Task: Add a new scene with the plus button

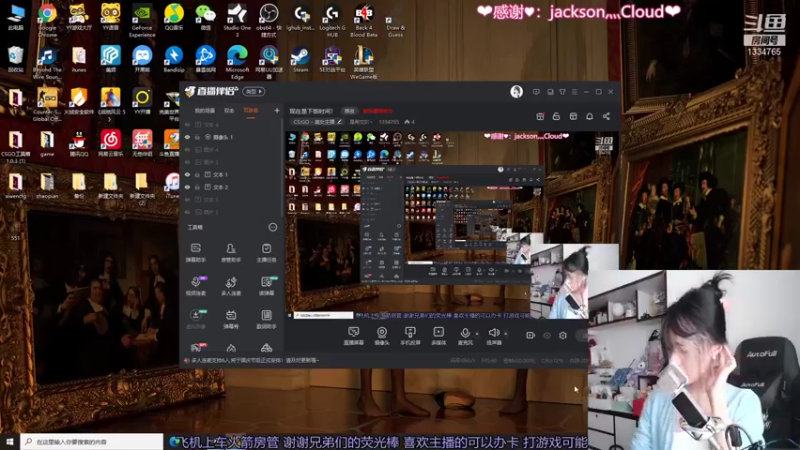Action: pos(277,110)
